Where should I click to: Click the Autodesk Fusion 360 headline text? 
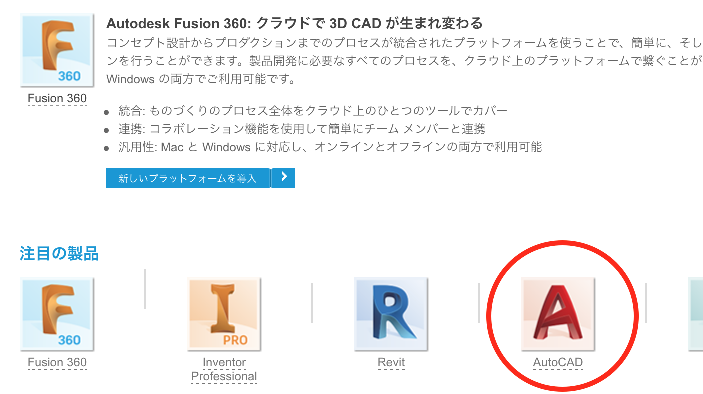(294, 23)
